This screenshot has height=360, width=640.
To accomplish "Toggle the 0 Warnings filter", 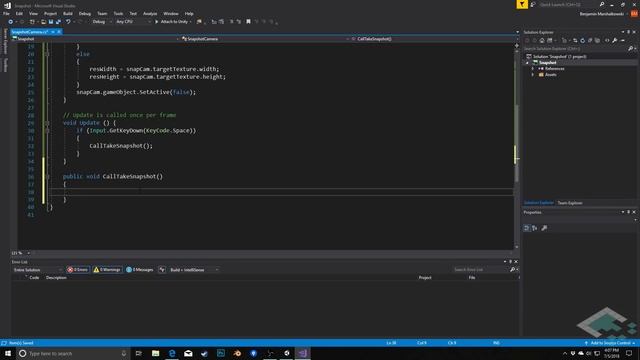I will coord(107,270).
